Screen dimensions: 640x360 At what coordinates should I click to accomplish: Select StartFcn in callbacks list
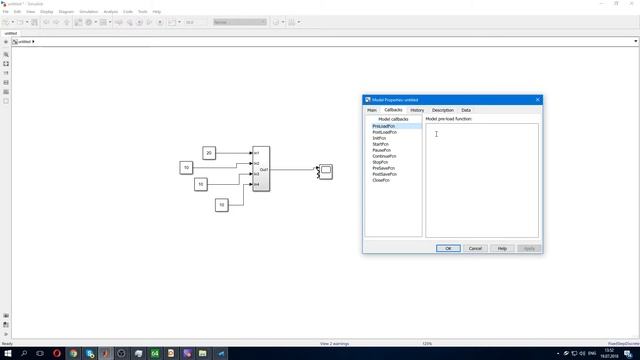point(380,144)
